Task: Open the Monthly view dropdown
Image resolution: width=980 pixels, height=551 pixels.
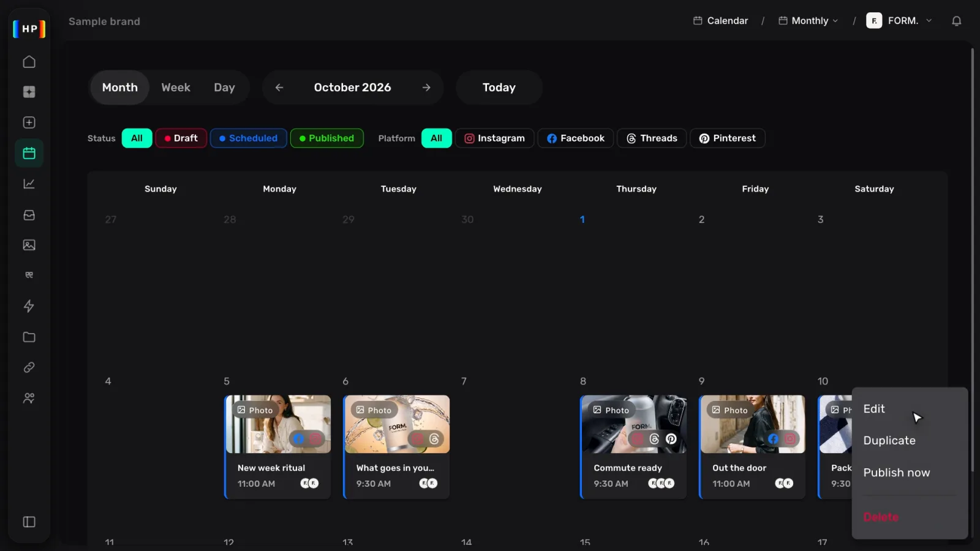Action: pos(808,21)
